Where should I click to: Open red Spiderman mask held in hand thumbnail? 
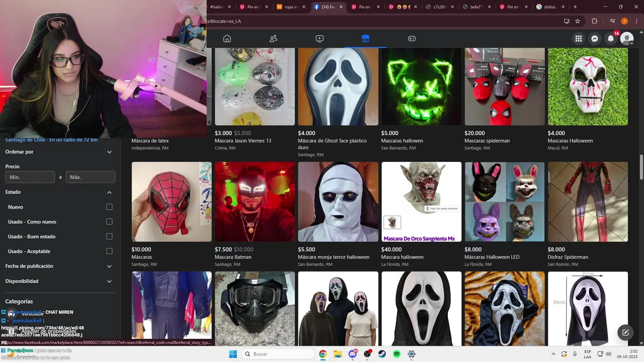[x=172, y=202]
